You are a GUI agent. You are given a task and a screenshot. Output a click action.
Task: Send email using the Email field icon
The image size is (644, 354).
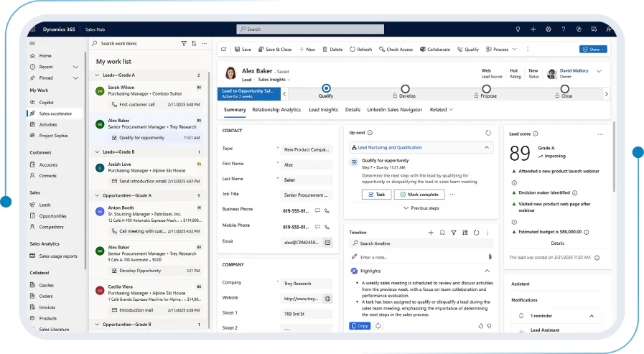[328, 243]
